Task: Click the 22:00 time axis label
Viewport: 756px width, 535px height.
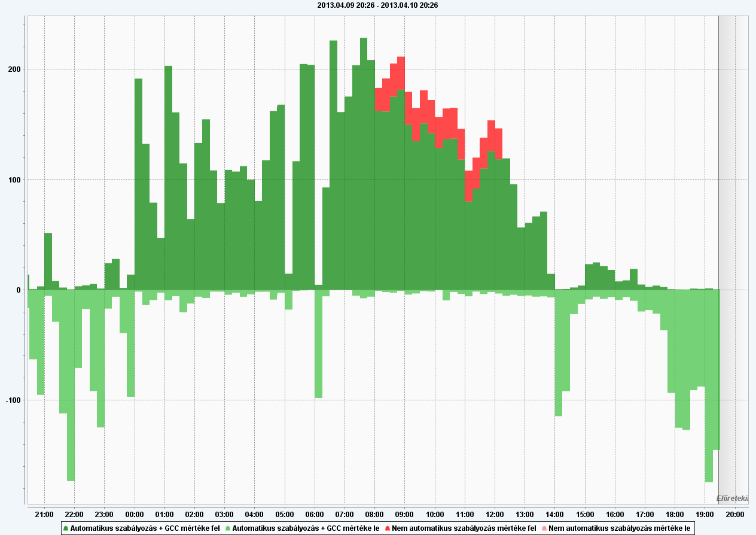Action: tap(74, 514)
